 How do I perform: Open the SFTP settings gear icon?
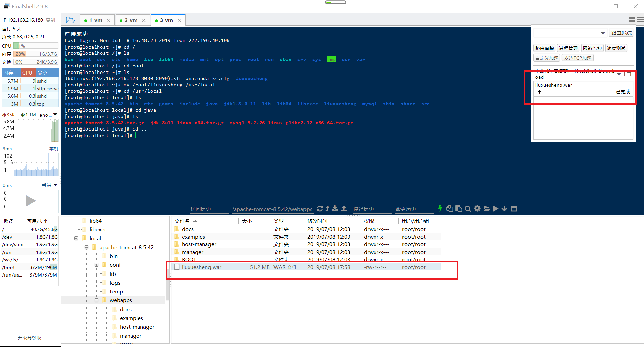point(477,208)
